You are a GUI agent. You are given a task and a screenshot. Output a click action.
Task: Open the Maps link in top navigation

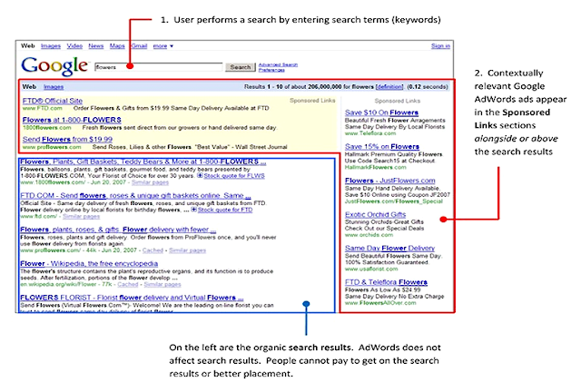tap(117, 46)
